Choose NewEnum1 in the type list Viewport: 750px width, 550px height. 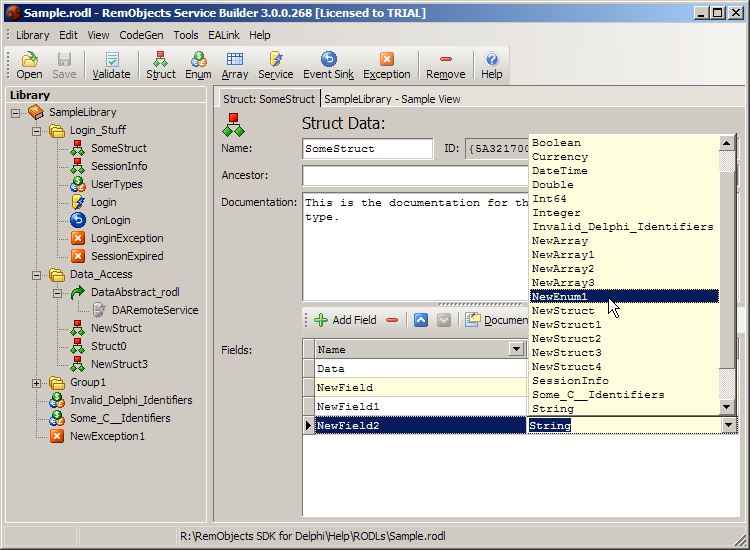tap(624, 297)
